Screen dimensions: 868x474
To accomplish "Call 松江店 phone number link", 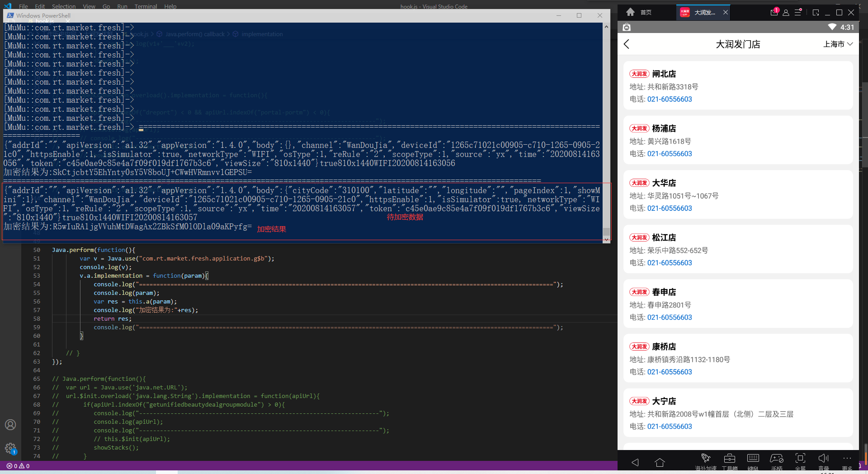I will click(670, 263).
